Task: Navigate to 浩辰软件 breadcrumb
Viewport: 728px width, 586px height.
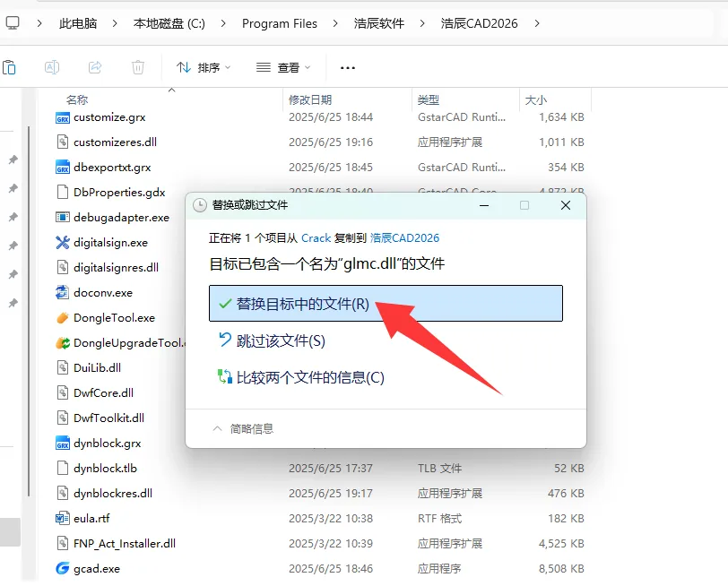Action: [x=379, y=23]
